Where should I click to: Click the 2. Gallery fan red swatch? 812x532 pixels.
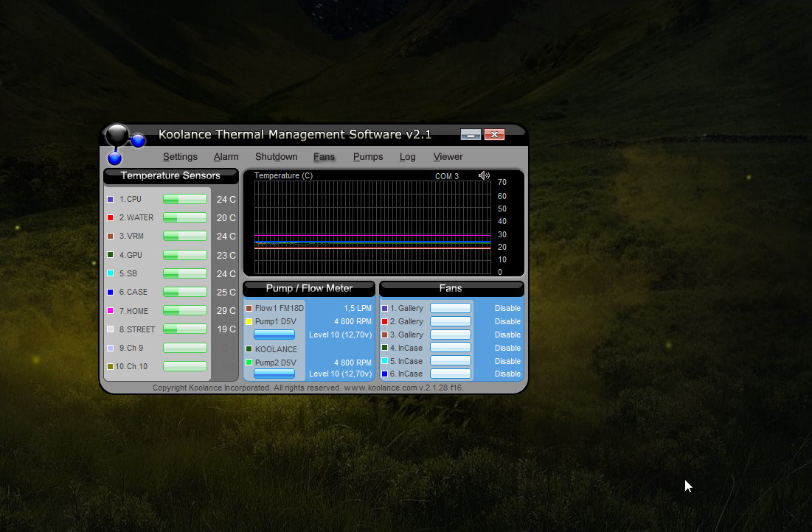[385, 321]
